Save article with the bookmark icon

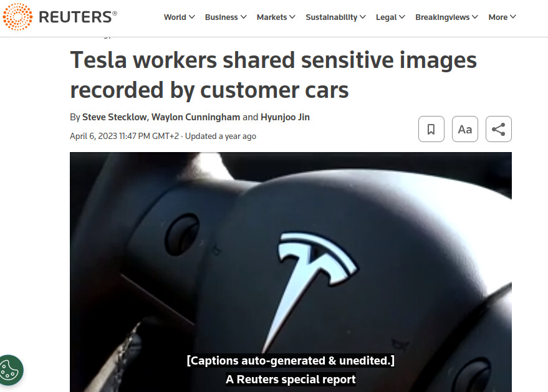point(431,129)
